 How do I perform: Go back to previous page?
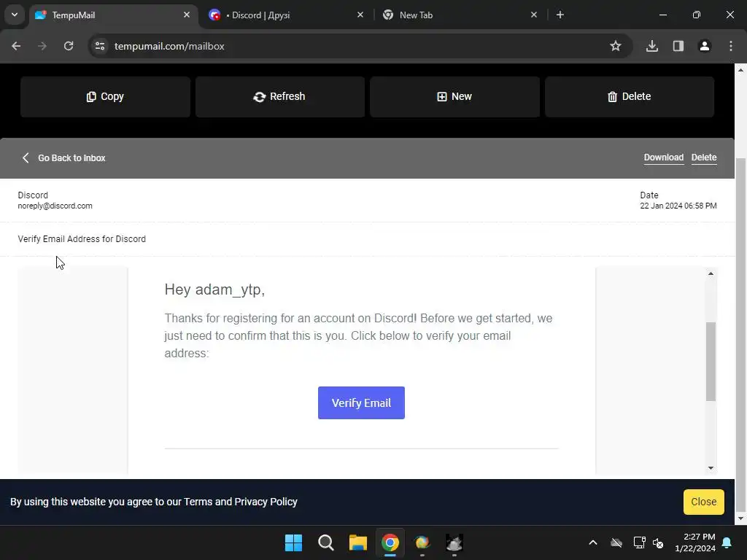tap(16, 46)
